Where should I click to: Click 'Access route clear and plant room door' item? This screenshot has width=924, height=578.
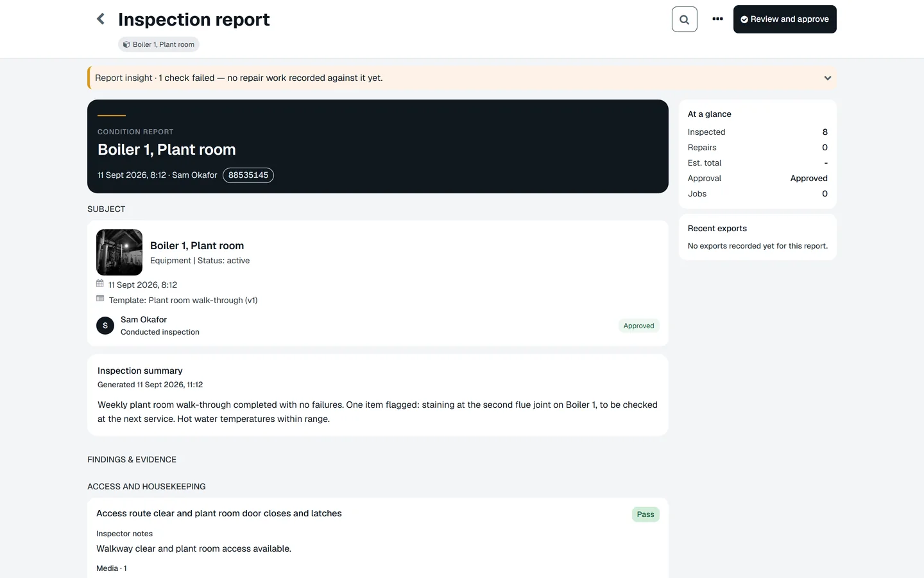click(x=219, y=513)
